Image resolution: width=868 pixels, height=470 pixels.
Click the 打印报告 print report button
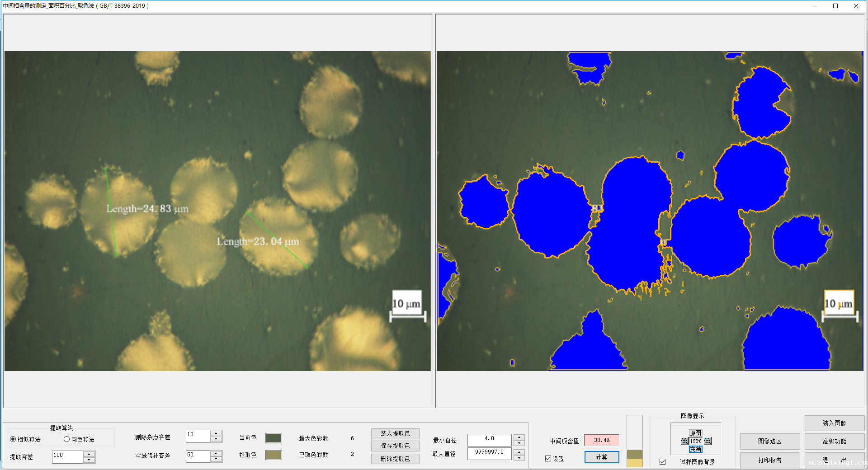(769, 460)
